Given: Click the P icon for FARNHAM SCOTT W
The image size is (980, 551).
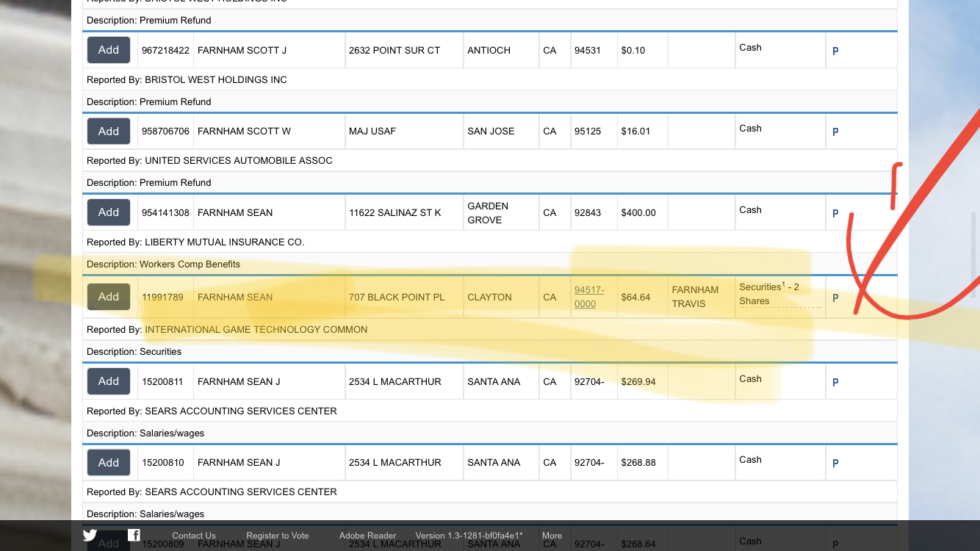Looking at the screenshot, I should [x=835, y=132].
